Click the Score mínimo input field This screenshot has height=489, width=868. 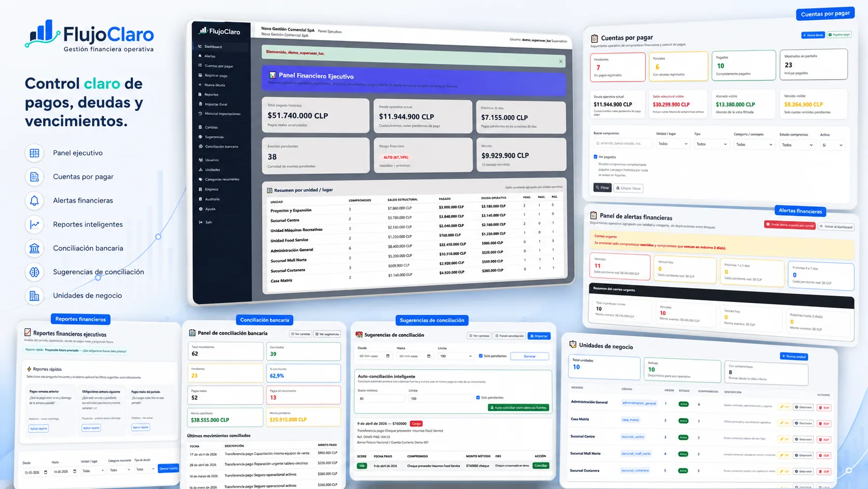381,399
